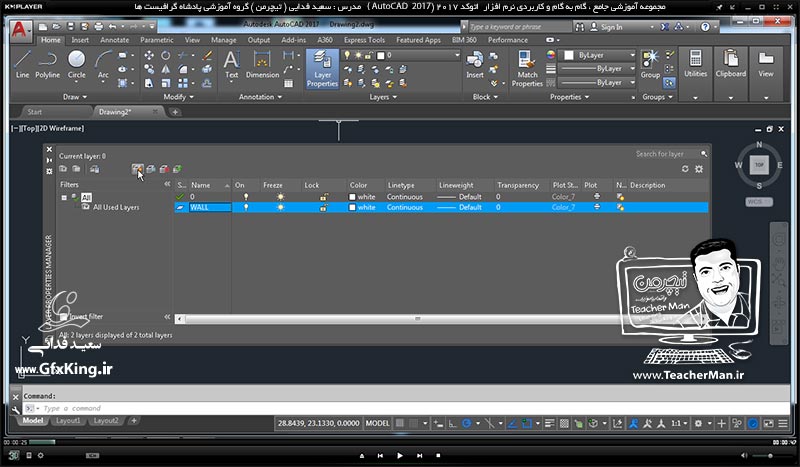Click New Group Filter icon

click(76, 169)
